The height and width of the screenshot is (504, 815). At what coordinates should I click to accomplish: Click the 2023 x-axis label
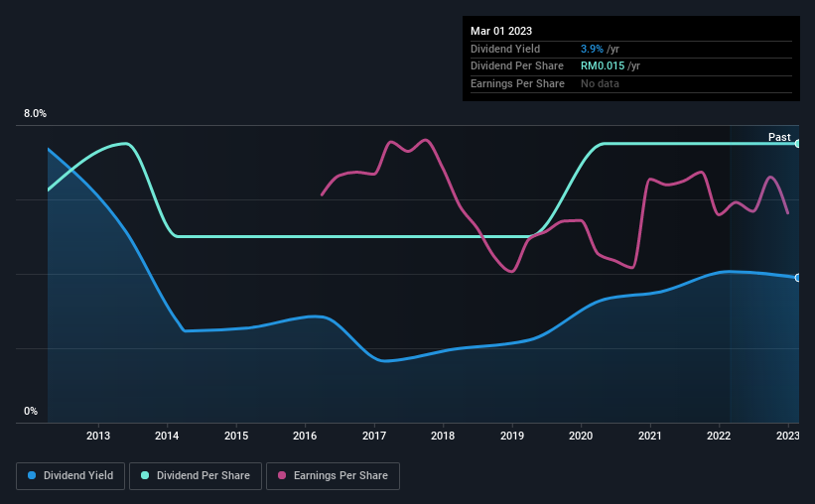tap(787, 436)
